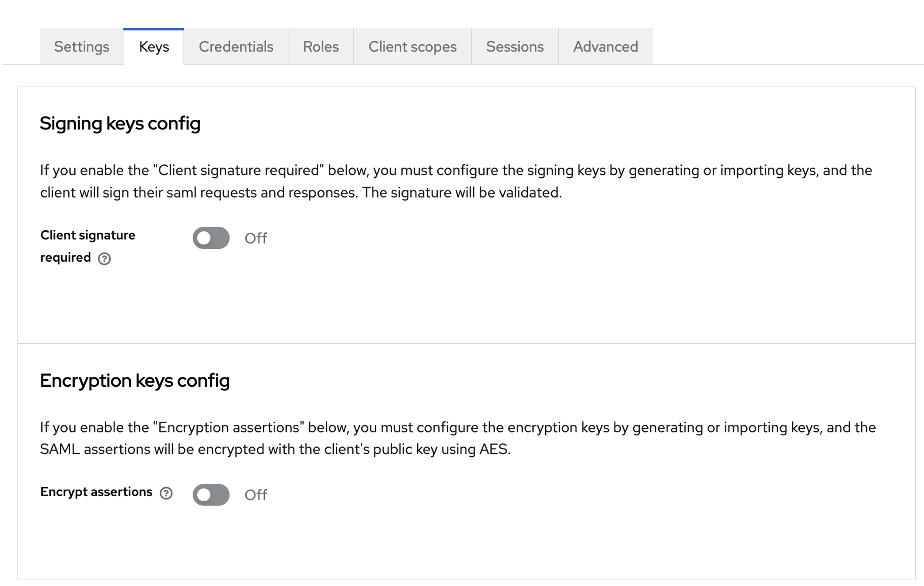This screenshot has height=586, width=924.
Task: Click the Signing keys config heading
Action: click(120, 123)
